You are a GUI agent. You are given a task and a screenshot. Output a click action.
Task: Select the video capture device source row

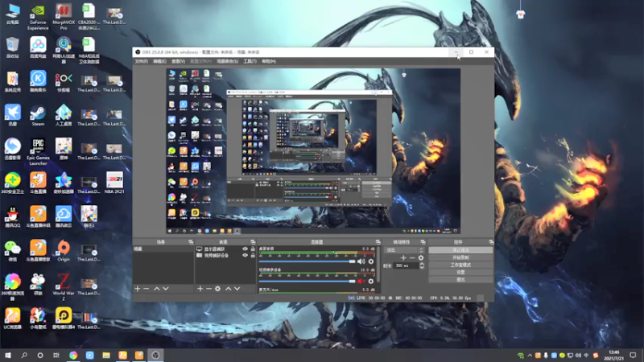(225, 255)
